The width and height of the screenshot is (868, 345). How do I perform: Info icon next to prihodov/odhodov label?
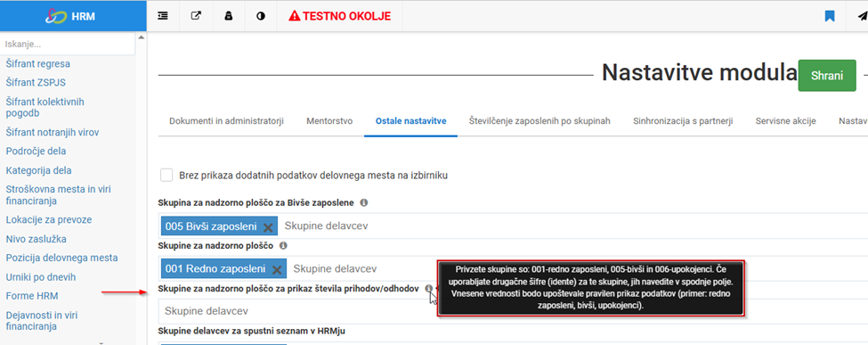point(428,289)
